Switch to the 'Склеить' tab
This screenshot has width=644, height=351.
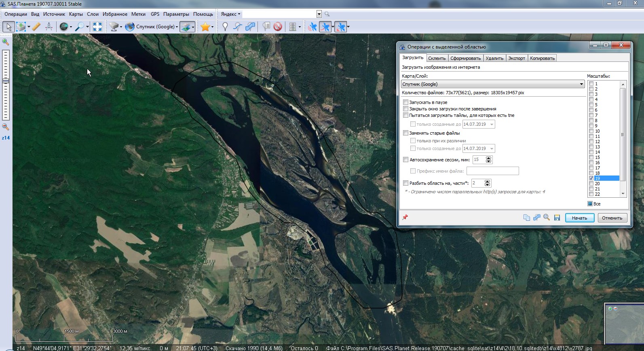[x=437, y=58]
